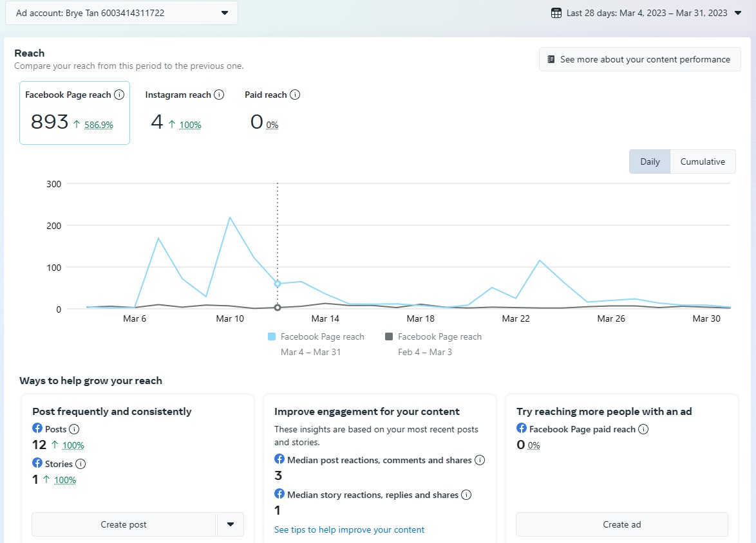The width and height of the screenshot is (756, 543).
Task: Click info icon beside Stories count
Action: point(80,464)
